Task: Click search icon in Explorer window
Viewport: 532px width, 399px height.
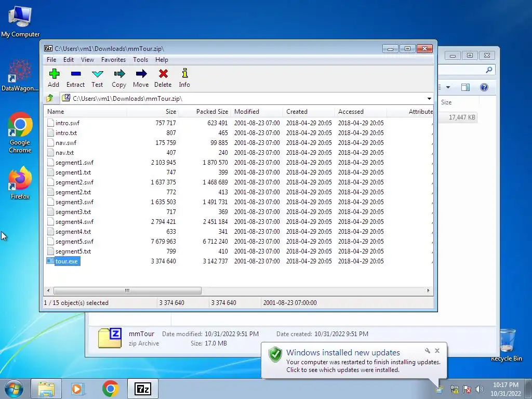Action: click(489, 70)
